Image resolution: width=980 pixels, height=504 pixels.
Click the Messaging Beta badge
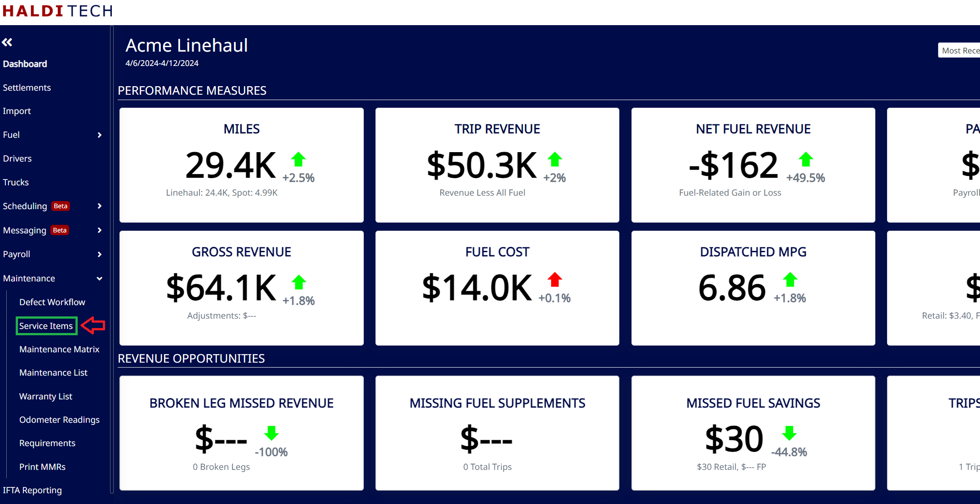tap(60, 230)
